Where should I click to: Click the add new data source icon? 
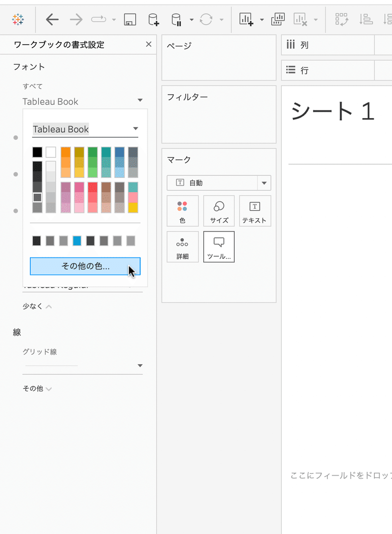(x=153, y=20)
